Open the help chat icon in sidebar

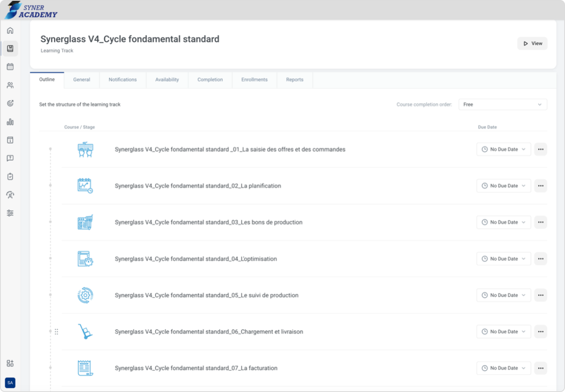(x=10, y=158)
